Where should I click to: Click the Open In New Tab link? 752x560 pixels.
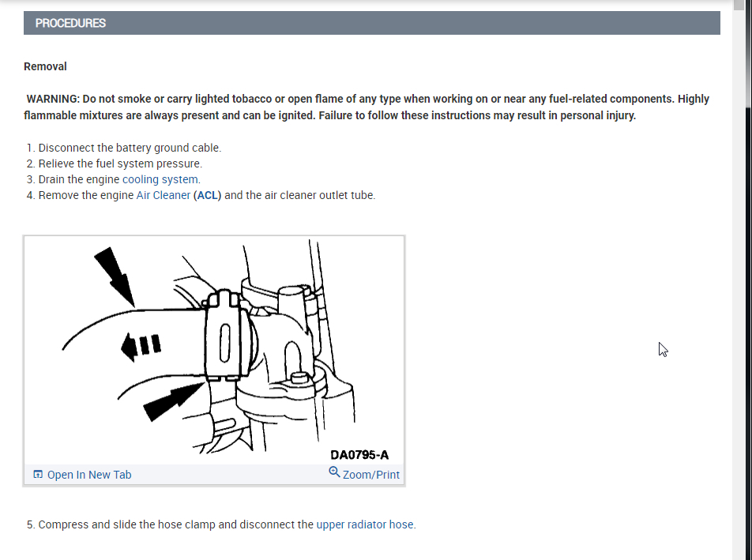(x=89, y=475)
